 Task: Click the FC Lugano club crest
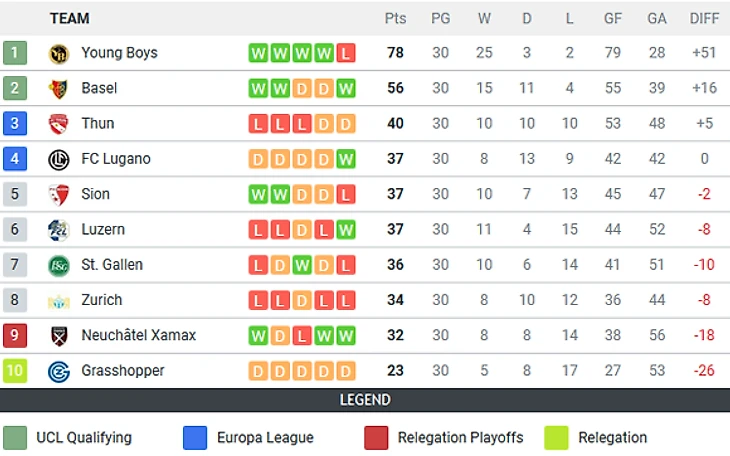pyautogui.click(x=58, y=159)
